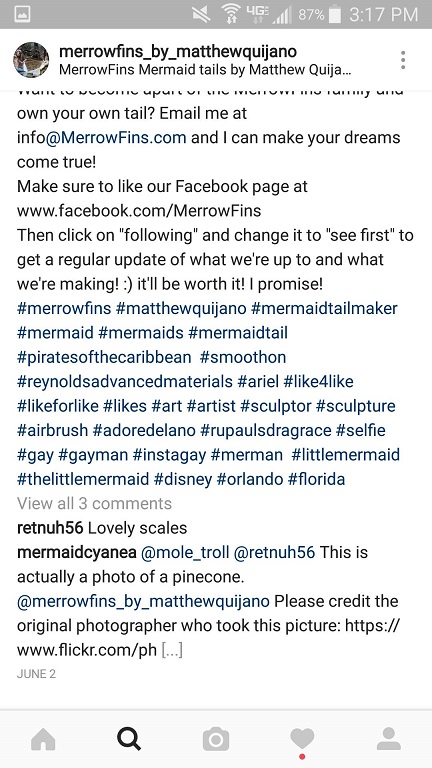Image resolution: width=432 pixels, height=768 pixels.
Task: Open merrowfins profile avatar picture
Action: 31,60
